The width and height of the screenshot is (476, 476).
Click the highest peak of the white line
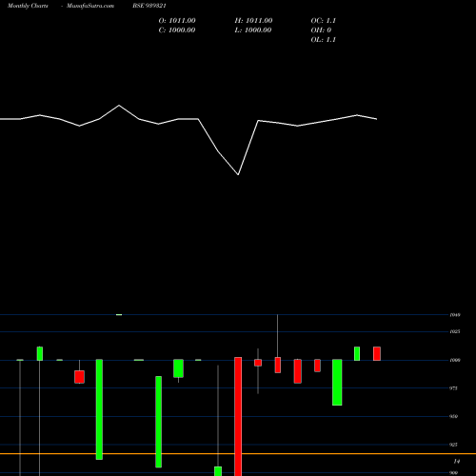(119, 106)
